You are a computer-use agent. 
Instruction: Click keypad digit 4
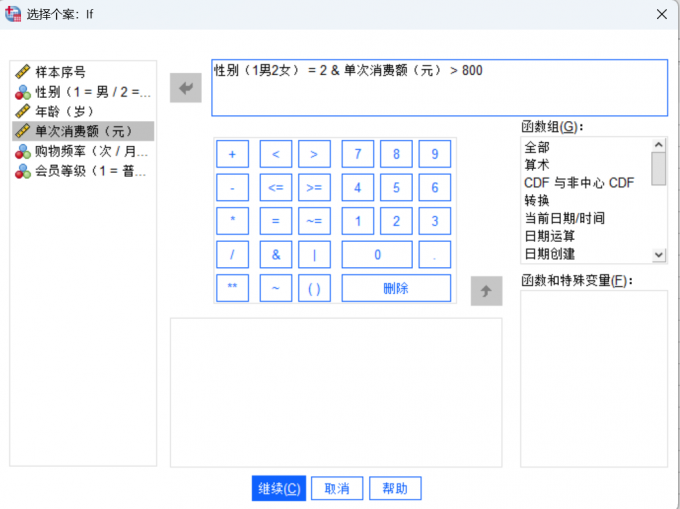(x=358, y=187)
